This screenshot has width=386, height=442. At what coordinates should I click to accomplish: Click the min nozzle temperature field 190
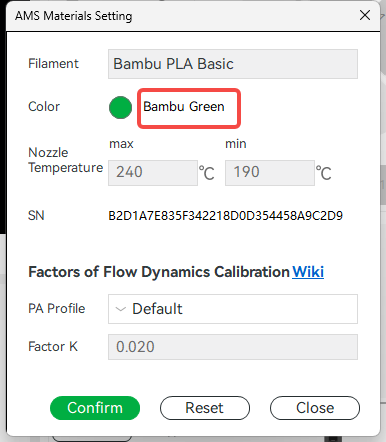(x=270, y=173)
